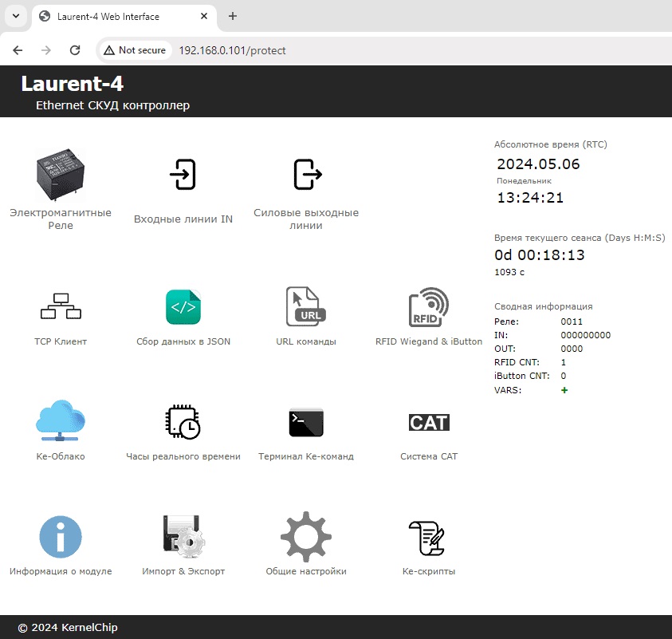672x639 pixels.
Task: Click the IN value 000000000
Action: point(586,335)
